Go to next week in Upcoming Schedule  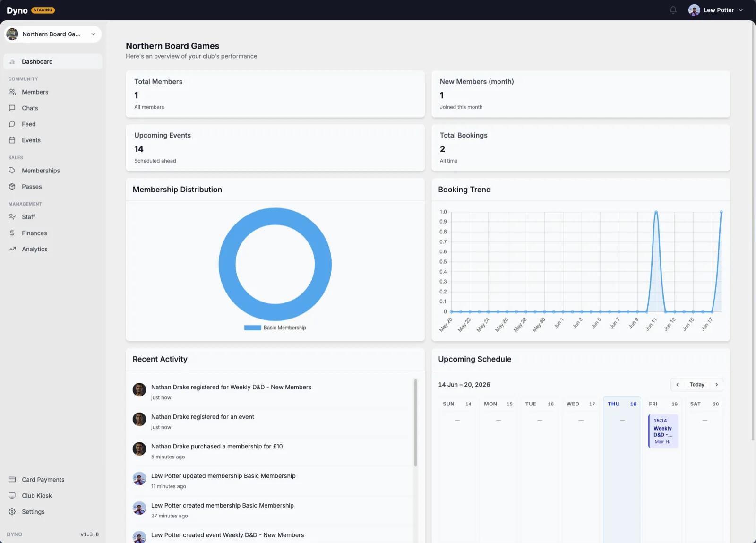pyautogui.click(x=717, y=385)
